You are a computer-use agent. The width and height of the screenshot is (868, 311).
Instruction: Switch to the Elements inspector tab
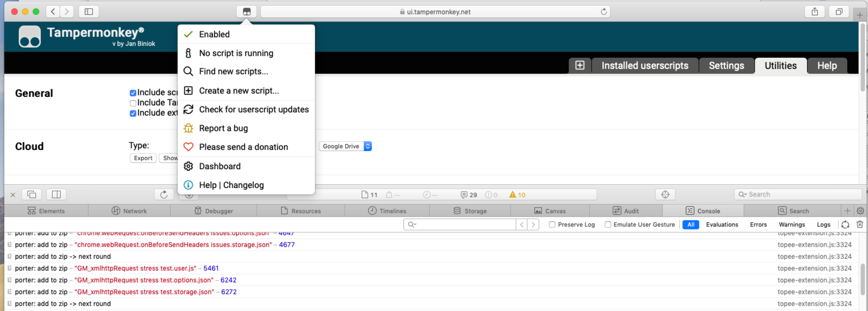click(x=46, y=211)
